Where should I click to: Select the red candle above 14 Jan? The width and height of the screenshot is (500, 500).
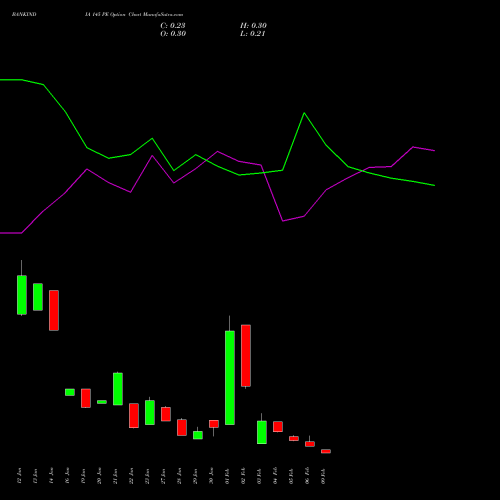(54, 310)
